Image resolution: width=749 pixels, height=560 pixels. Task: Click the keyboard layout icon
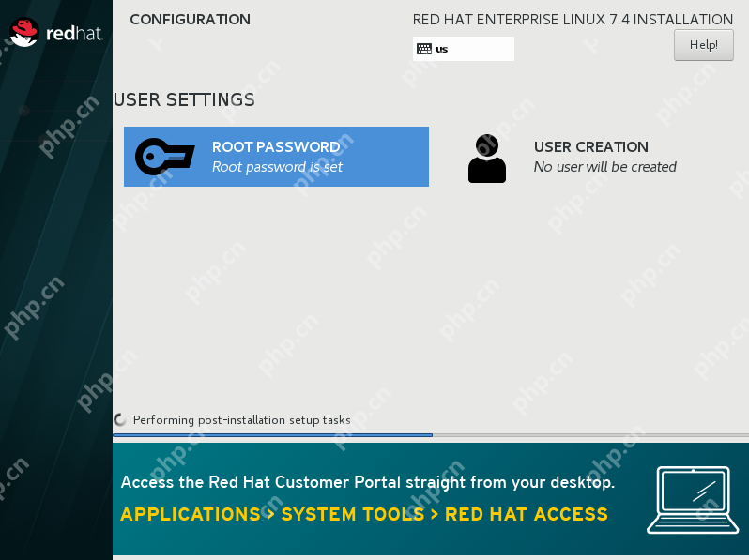[x=424, y=49]
